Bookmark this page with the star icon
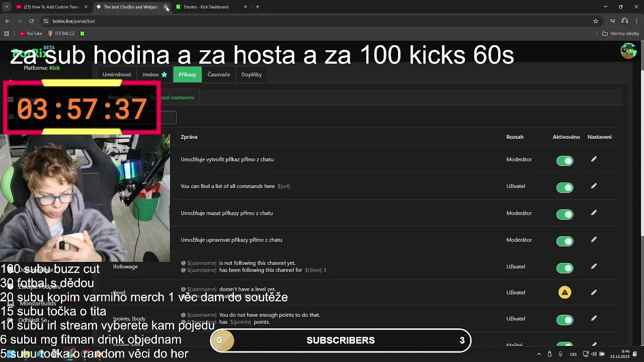This screenshot has height=362, width=644. pos(596,21)
